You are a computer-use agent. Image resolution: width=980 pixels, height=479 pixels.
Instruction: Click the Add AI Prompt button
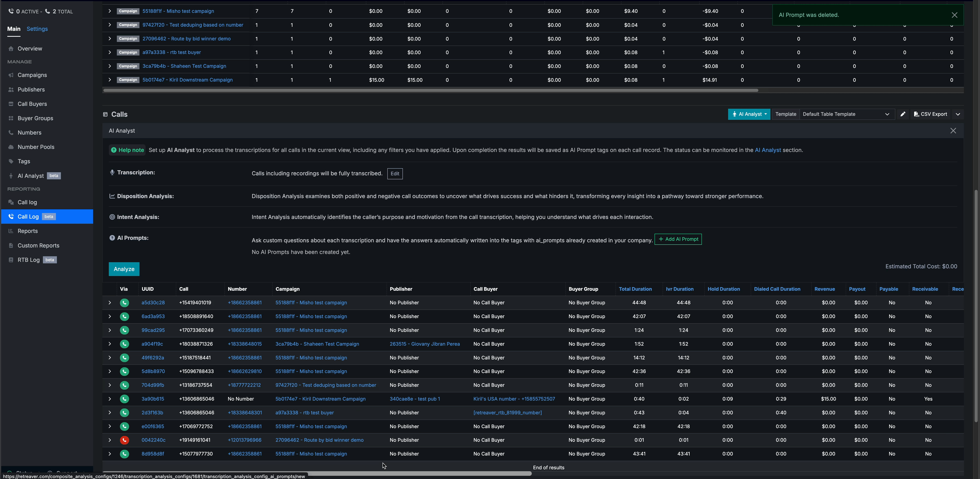[x=678, y=239]
